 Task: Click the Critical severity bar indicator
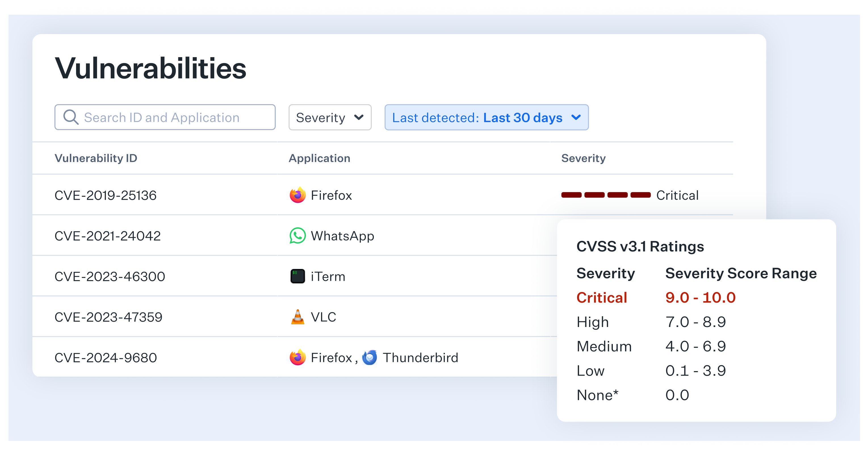pyautogui.click(x=605, y=195)
